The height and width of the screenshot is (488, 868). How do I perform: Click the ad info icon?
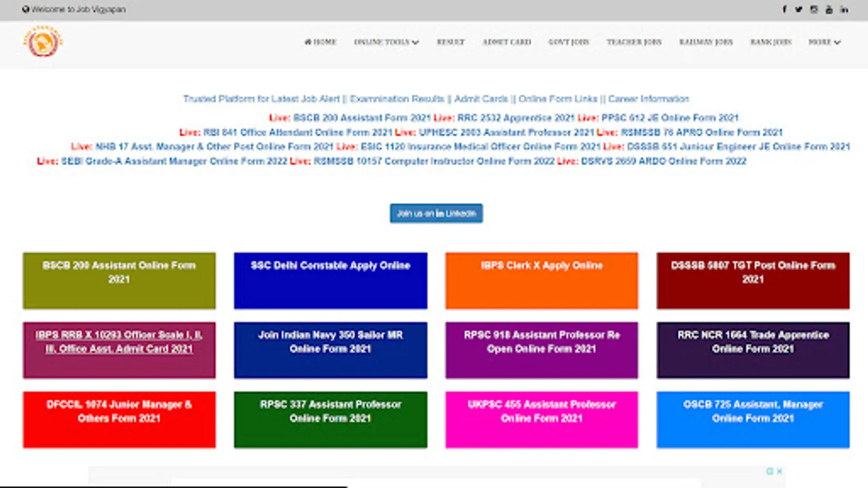(770, 471)
